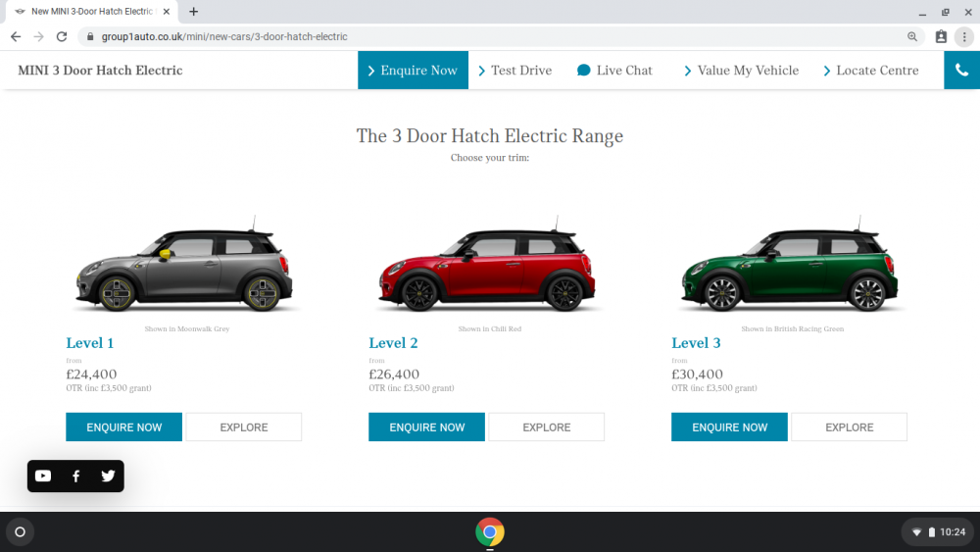The height and width of the screenshot is (552, 980).
Task: Click the Level 1 heading link
Action: click(90, 342)
